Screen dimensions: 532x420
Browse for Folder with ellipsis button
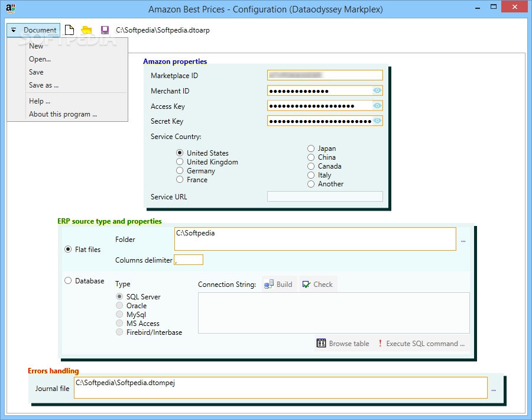point(463,241)
